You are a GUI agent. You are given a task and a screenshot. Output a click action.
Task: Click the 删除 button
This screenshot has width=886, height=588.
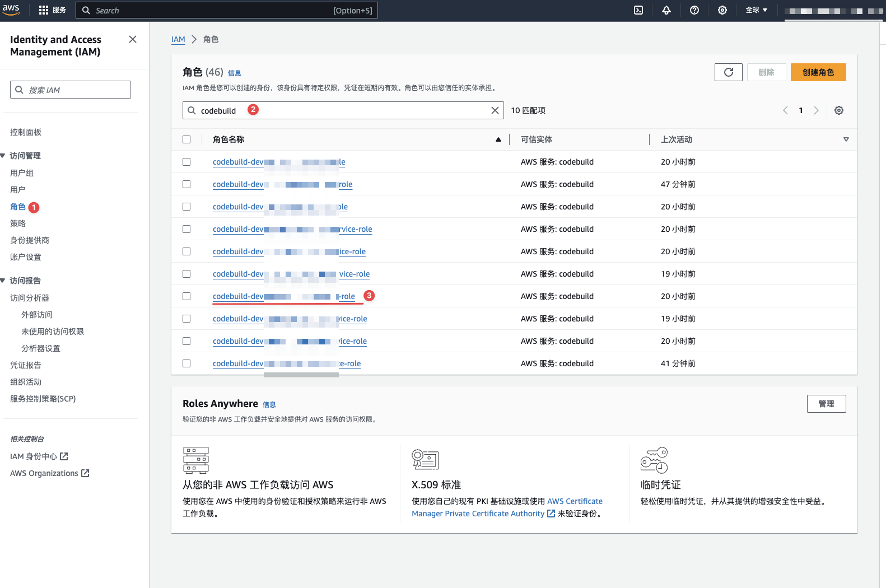[766, 72]
